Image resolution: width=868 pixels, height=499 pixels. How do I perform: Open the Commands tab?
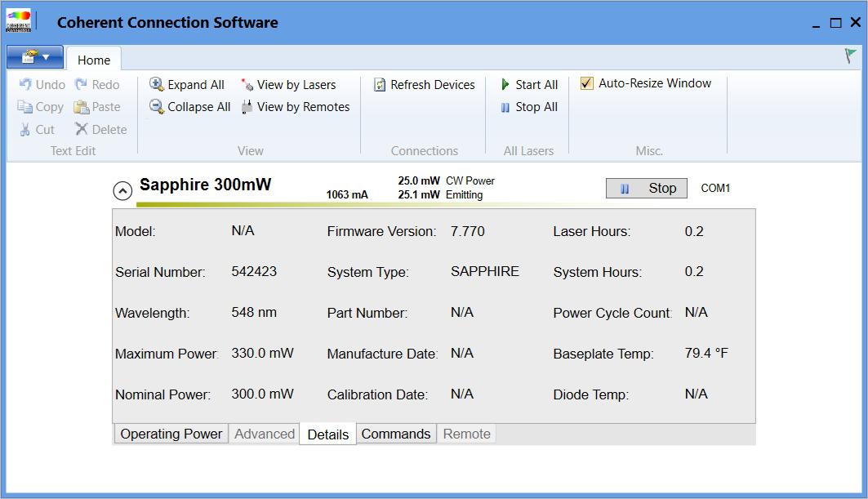pyautogui.click(x=395, y=434)
